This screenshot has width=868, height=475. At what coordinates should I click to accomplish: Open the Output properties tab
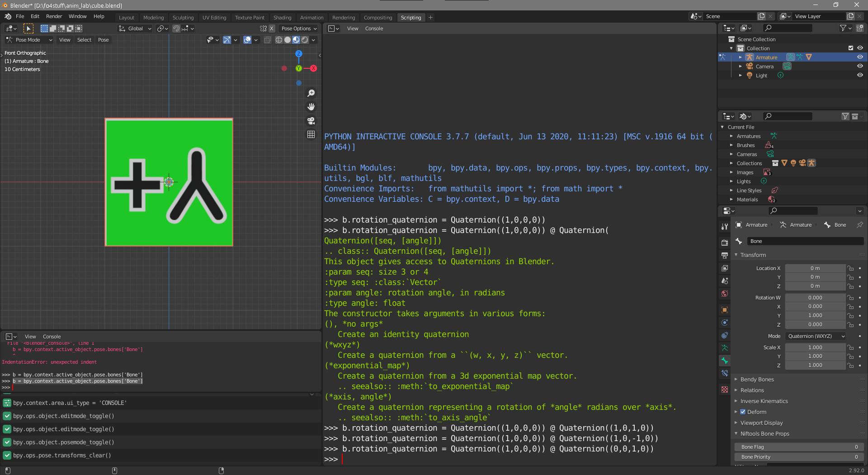(725, 255)
